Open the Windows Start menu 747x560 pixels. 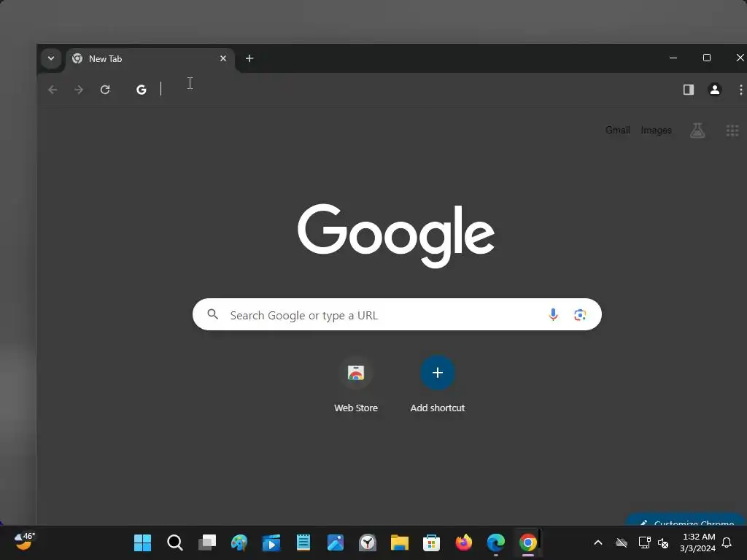click(x=142, y=542)
